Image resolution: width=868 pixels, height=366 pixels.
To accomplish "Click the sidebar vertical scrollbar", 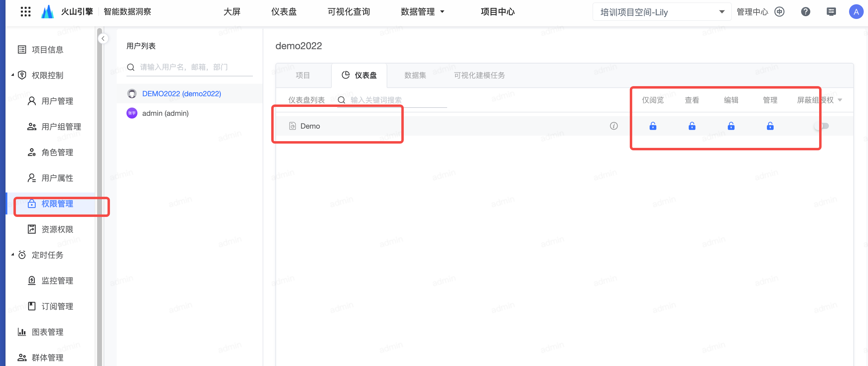I will (99, 197).
